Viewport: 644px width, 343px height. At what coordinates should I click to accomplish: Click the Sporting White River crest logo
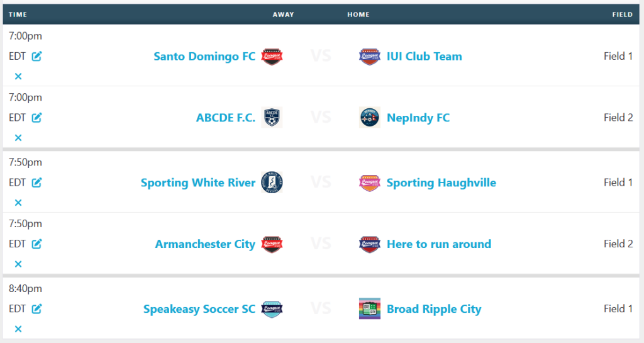click(272, 183)
